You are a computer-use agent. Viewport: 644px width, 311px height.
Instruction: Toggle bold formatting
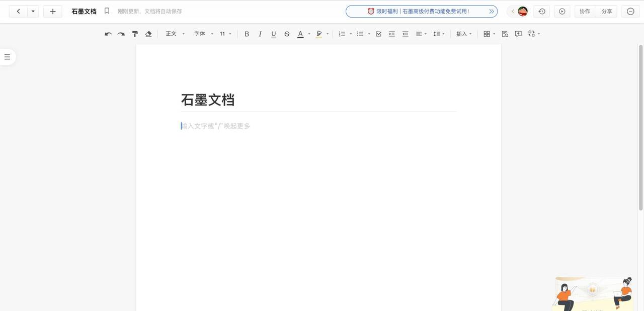pyautogui.click(x=246, y=33)
